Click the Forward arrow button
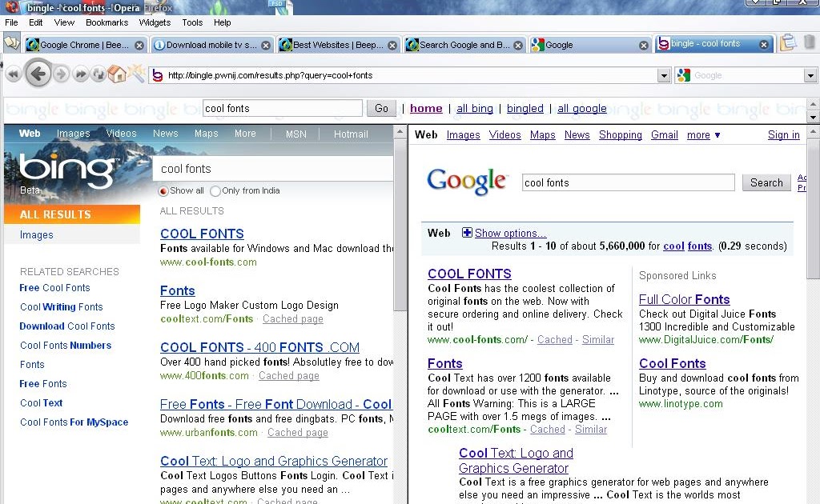The image size is (820, 504). 61,74
